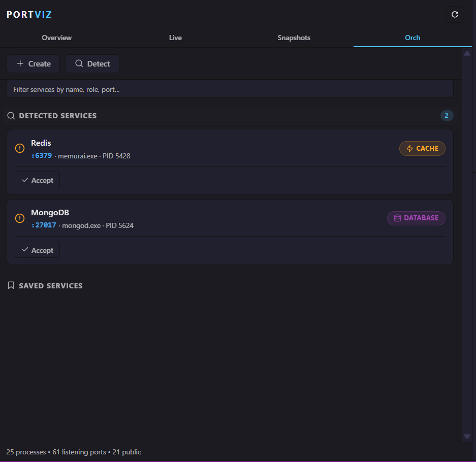Click the scrollbar up arrow

click(x=467, y=53)
